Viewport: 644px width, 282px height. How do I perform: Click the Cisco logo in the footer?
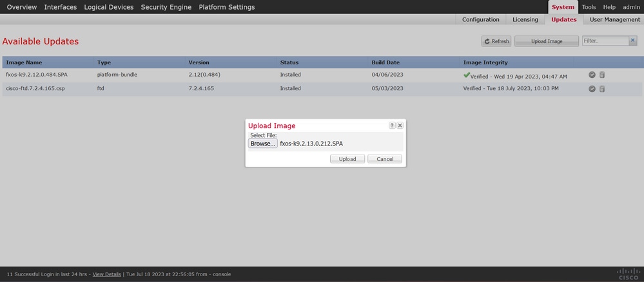click(629, 274)
